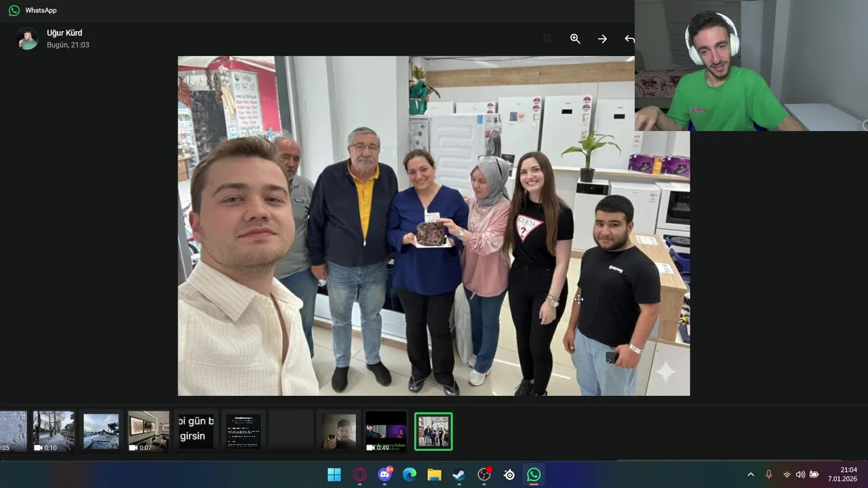
Task: Expand hidden system tray icons chevron
Action: 751,474
